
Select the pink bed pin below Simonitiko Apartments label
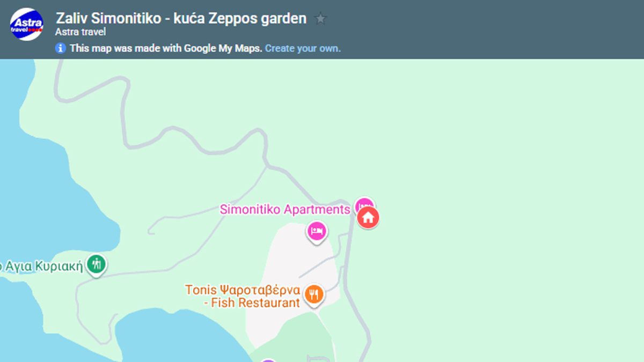point(317,232)
